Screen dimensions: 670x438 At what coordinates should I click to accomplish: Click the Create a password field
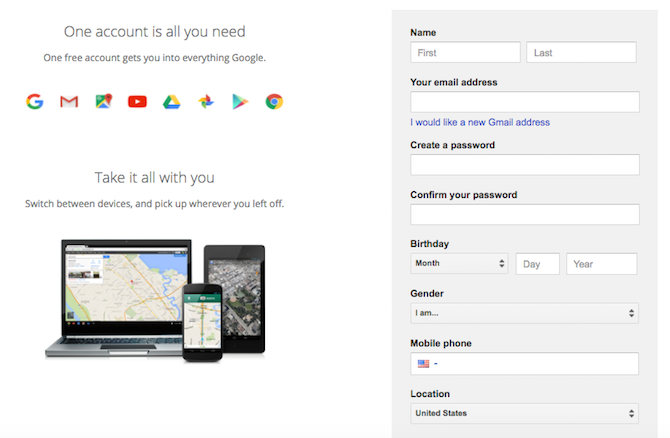tap(524, 165)
